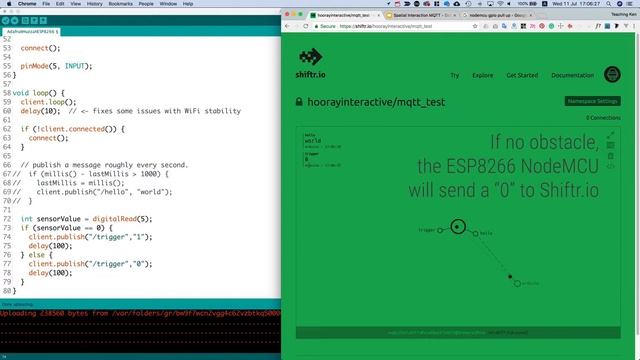Click the Time Machine icon in menu bar
The width and height of the screenshot is (640, 360).
469,4
